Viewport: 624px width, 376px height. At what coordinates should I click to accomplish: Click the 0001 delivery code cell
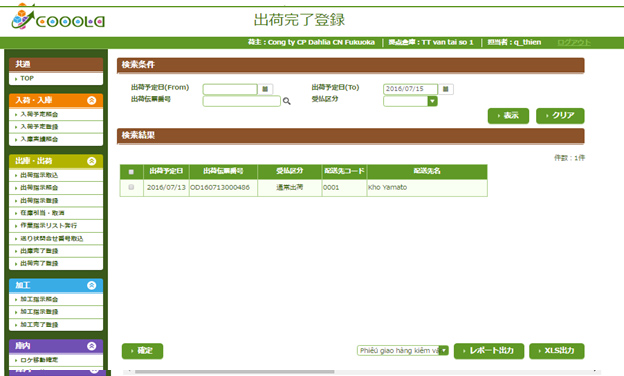point(344,187)
